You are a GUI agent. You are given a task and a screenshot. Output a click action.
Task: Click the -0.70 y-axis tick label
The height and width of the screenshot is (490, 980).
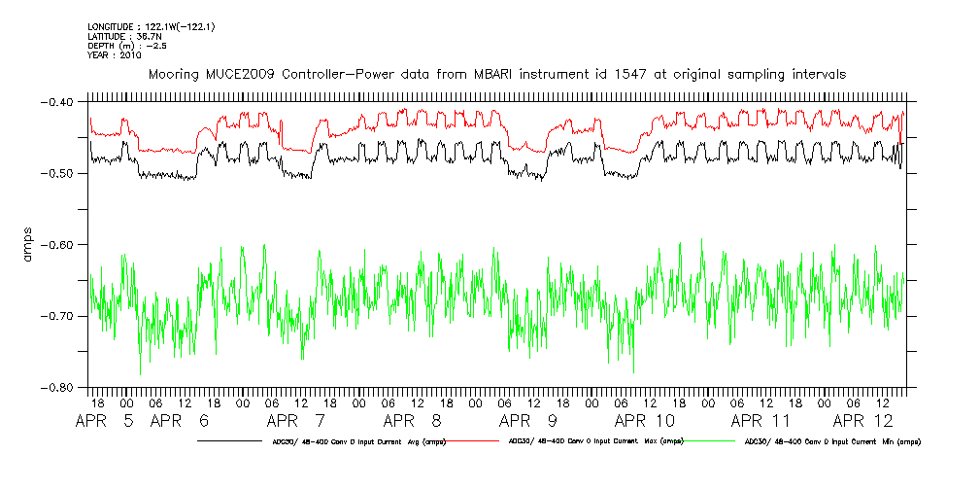point(57,316)
